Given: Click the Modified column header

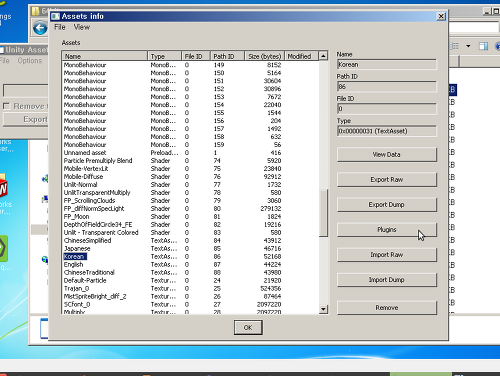Looking at the screenshot, I should (x=302, y=56).
